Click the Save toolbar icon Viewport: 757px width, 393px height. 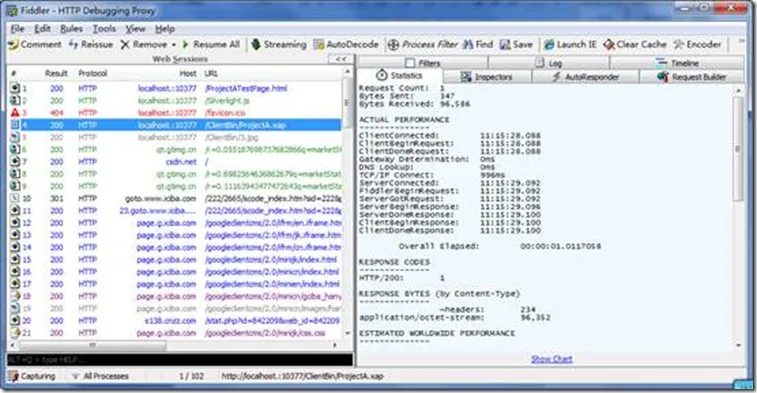click(505, 44)
